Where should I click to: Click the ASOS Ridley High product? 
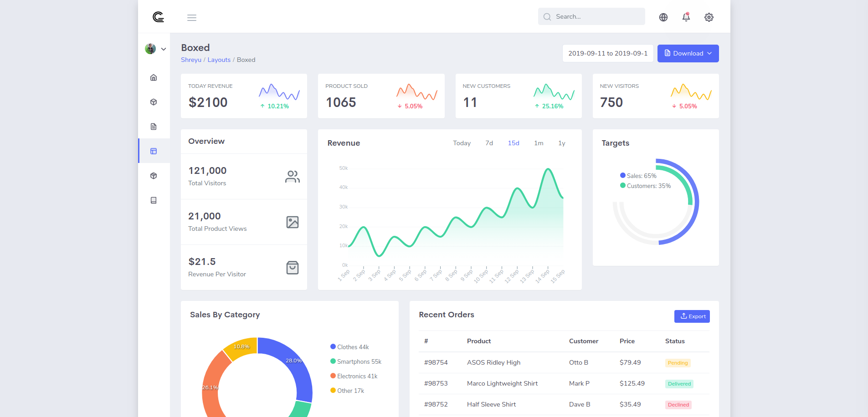point(494,362)
